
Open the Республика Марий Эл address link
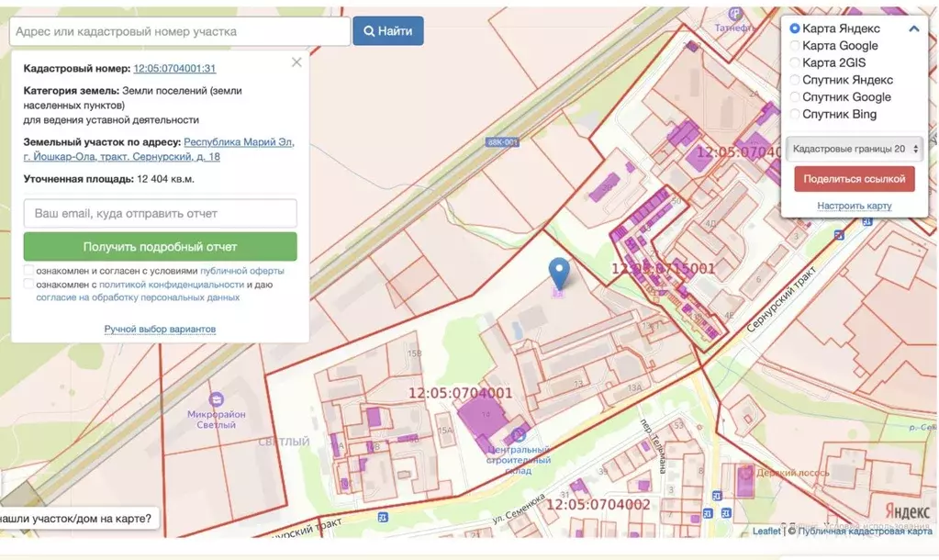click(159, 149)
